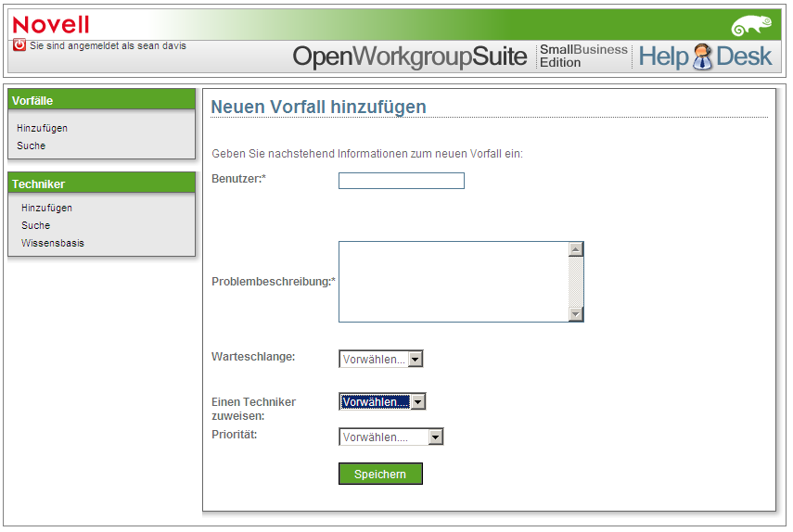Click the 'Benutzer:*' label
793x532 pixels.
(x=238, y=179)
